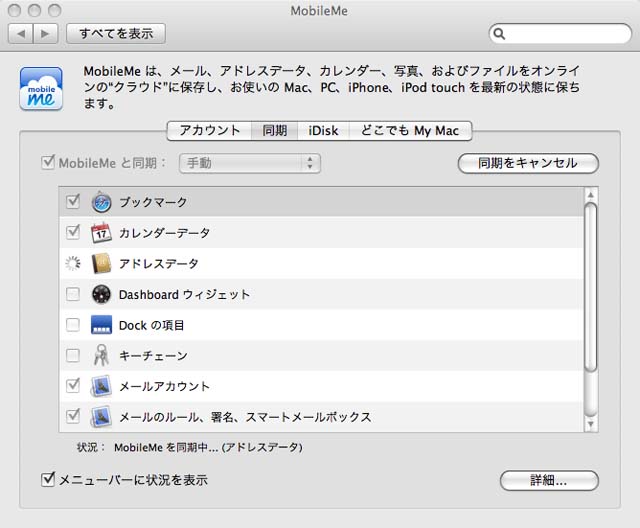Toggle the メールアカウント checkbox
640x528 pixels.
tap(73, 385)
